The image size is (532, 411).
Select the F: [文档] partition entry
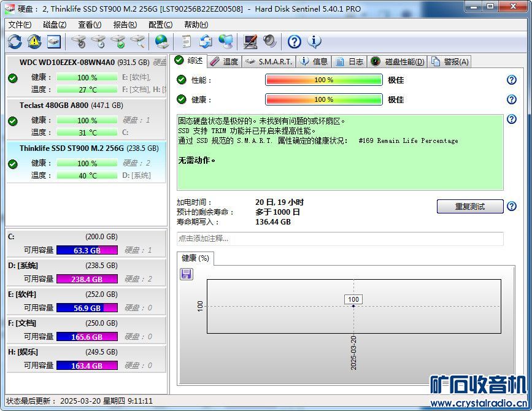point(87,330)
